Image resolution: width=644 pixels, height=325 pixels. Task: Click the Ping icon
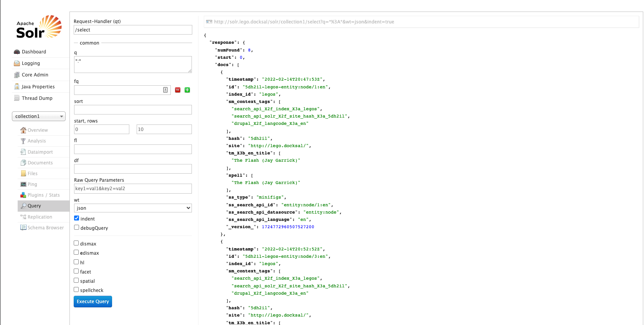[x=23, y=184]
